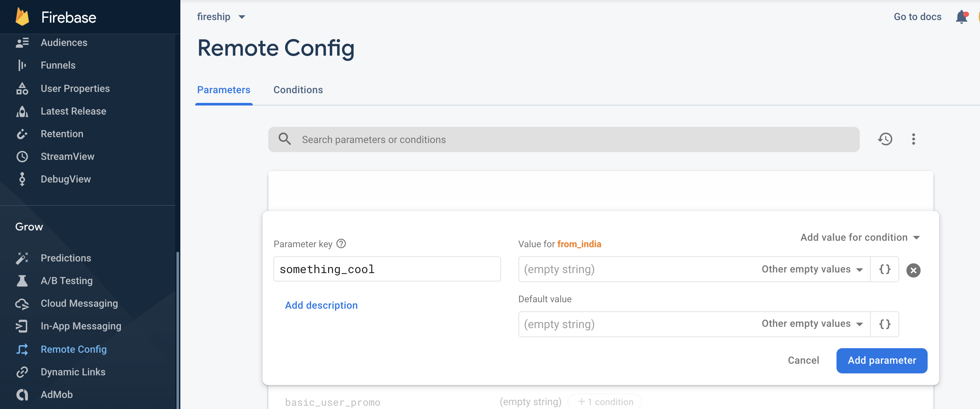Image resolution: width=980 pixels, height=409 pixels.
Task: Click the Add description link
Action: point(321,305)
